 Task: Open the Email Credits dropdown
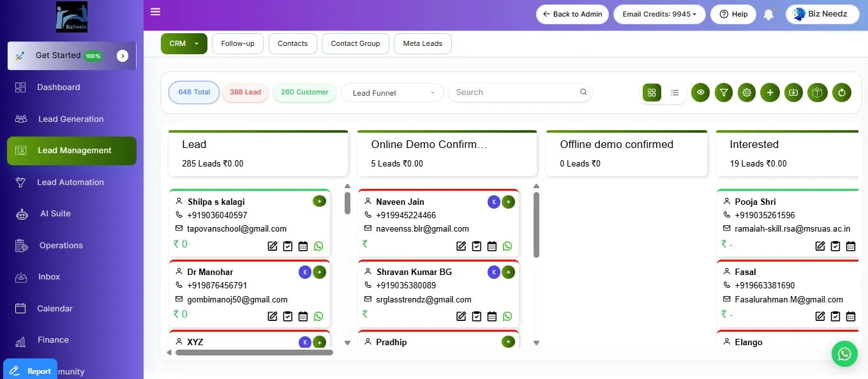pyautogui.click(x=659, y=14)
